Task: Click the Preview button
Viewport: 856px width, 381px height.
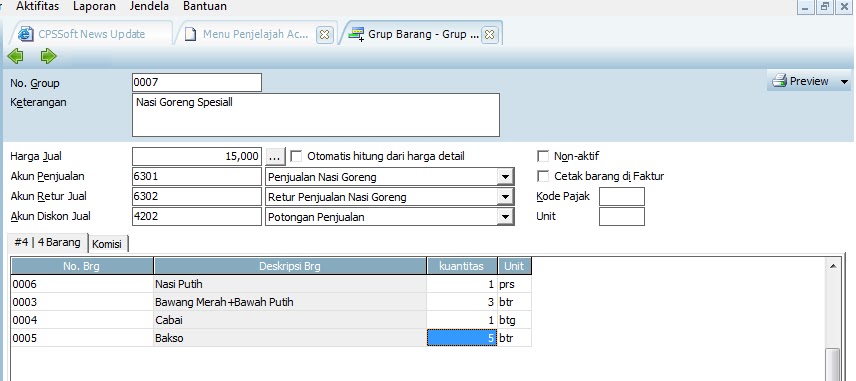Action: [x=809, y=81]
